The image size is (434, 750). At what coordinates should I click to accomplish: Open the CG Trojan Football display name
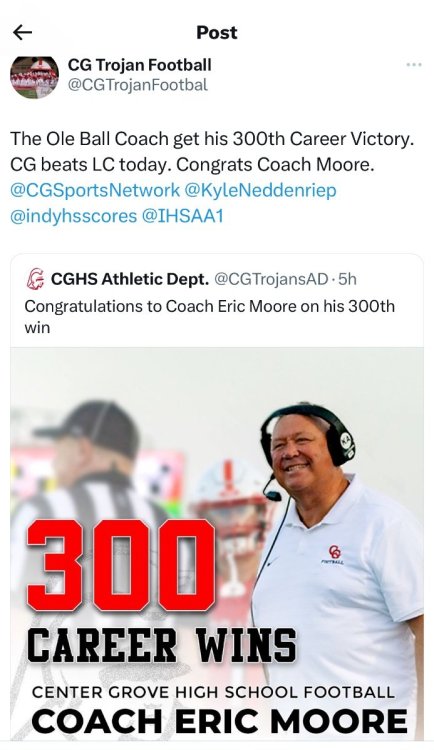coord(139,65)
